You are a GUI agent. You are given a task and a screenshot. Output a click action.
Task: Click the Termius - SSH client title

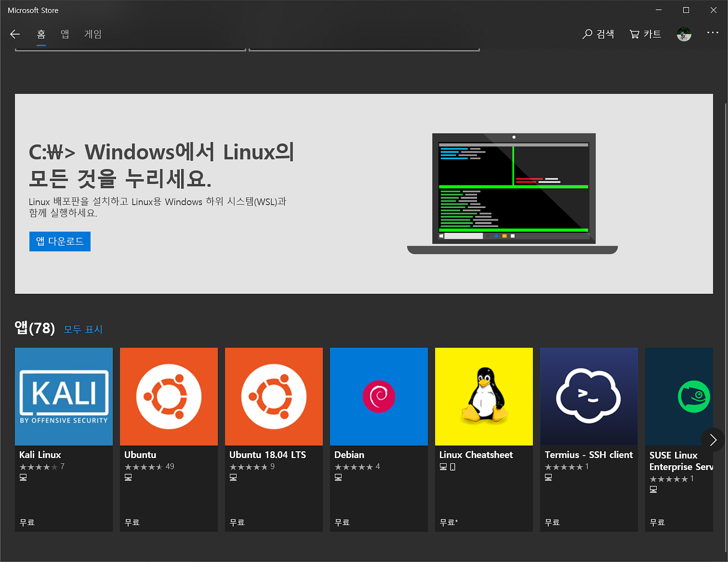coord(589,455)
